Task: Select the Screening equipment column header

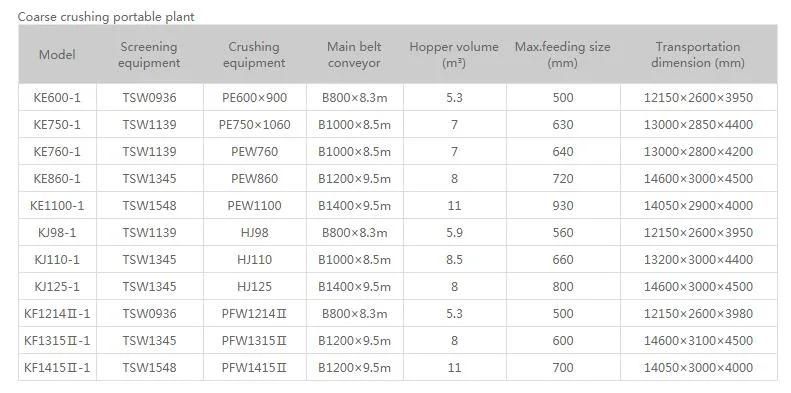Action: click(x=149, y=54)
